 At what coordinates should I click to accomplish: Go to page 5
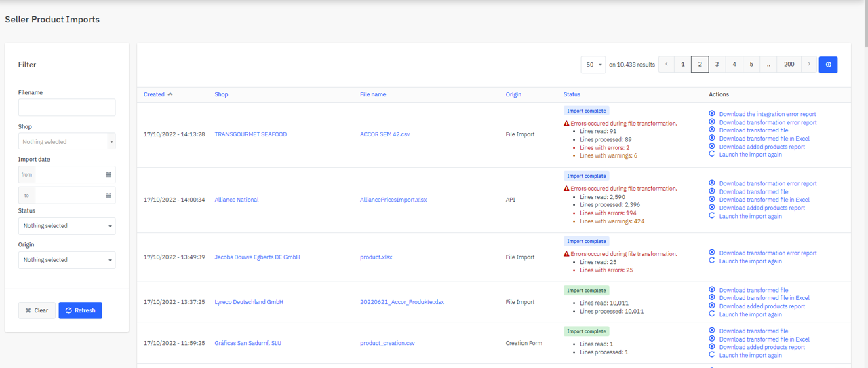pyautogui.click(x=751, y=65)
